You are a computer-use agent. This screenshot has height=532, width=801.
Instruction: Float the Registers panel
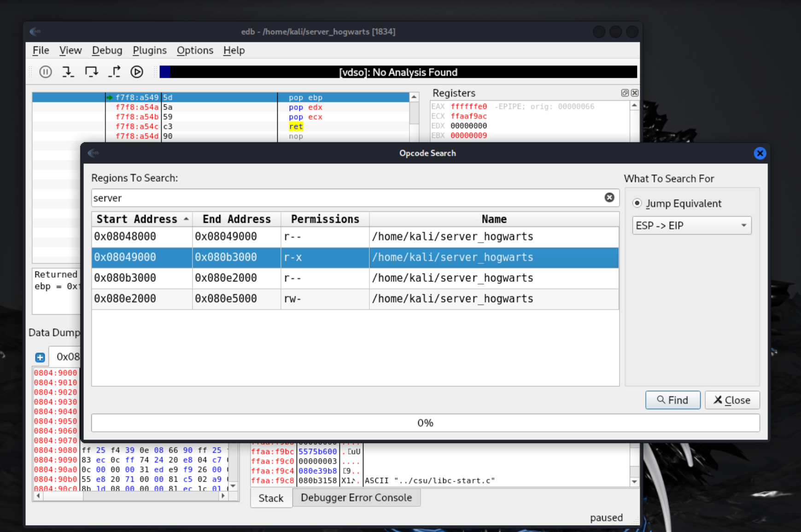point(625,93)
